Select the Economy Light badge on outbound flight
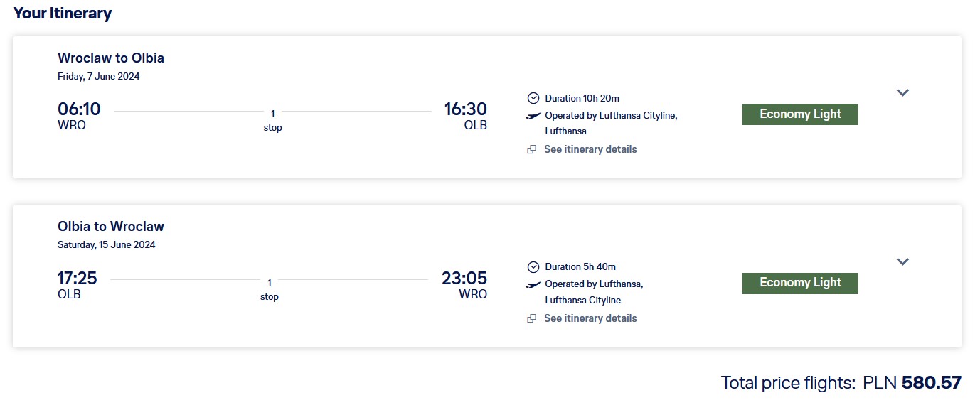The height and width of the screenshot is (410, 980). (800, 114)
